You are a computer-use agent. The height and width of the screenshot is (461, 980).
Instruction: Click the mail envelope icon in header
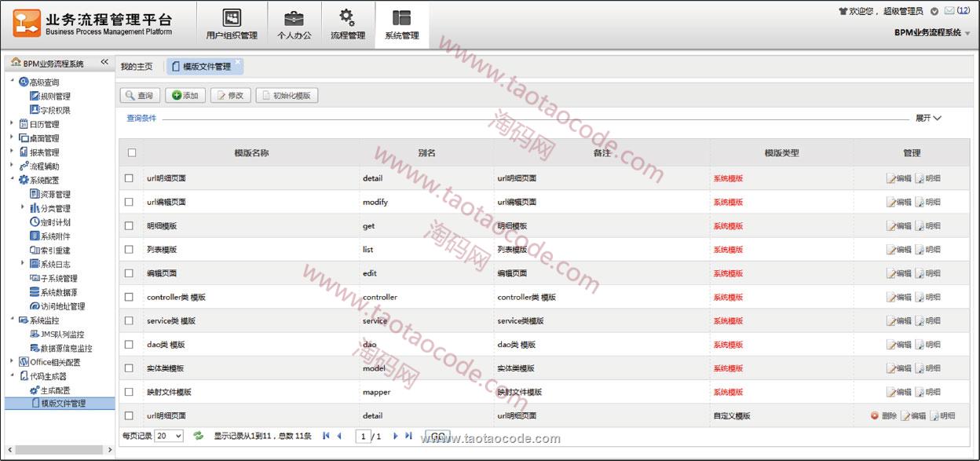coord(949,11)
